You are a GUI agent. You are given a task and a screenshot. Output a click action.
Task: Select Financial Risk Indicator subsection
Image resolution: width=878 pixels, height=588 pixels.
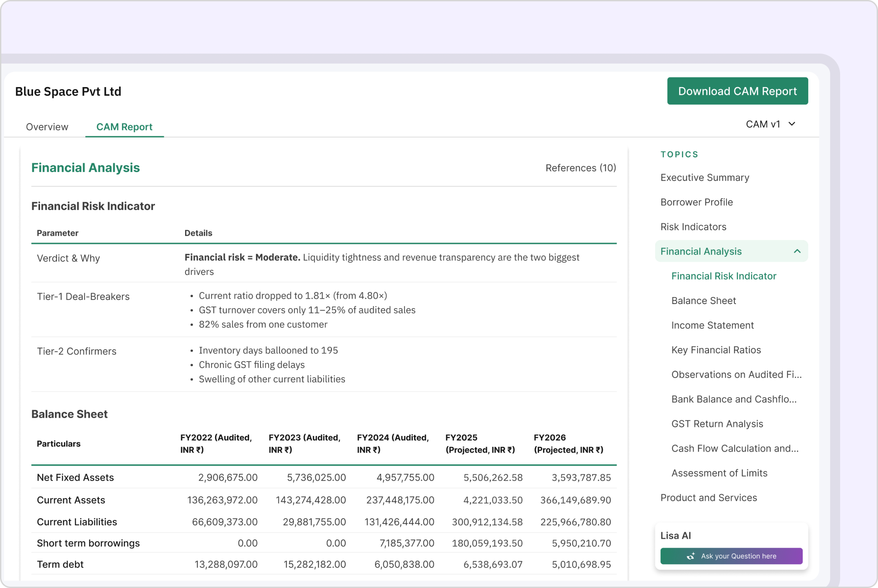[724, 276]
